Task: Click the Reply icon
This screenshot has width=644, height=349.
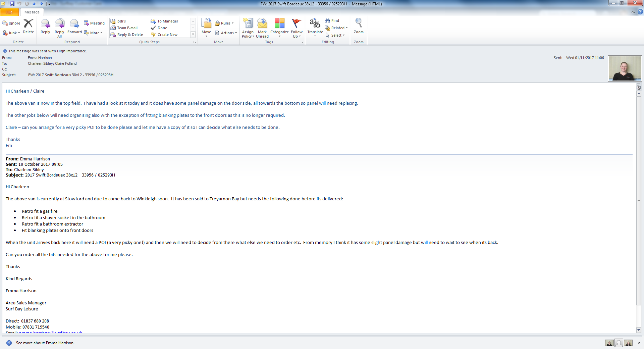Action: click(x=45, y=26)
